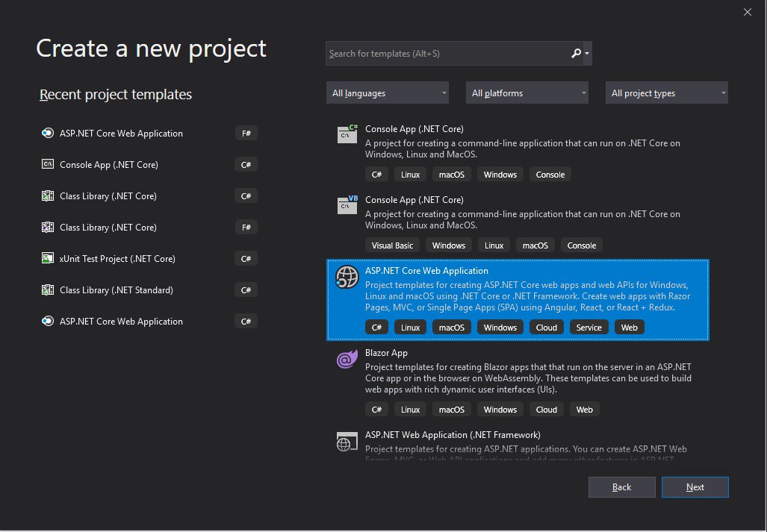Expand the All project types dropdown
The image size is (767, 532).
coord(667,93)
